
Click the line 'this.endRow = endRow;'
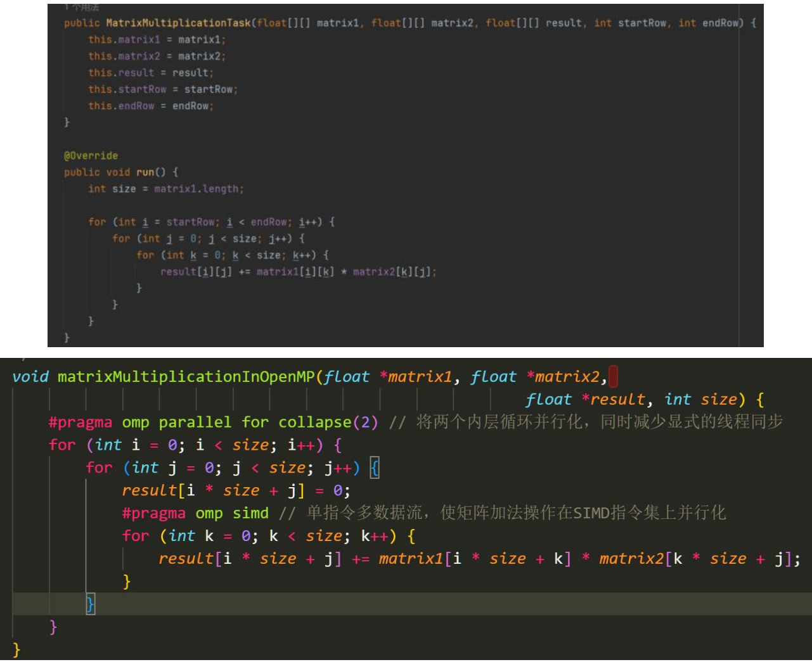151,106
